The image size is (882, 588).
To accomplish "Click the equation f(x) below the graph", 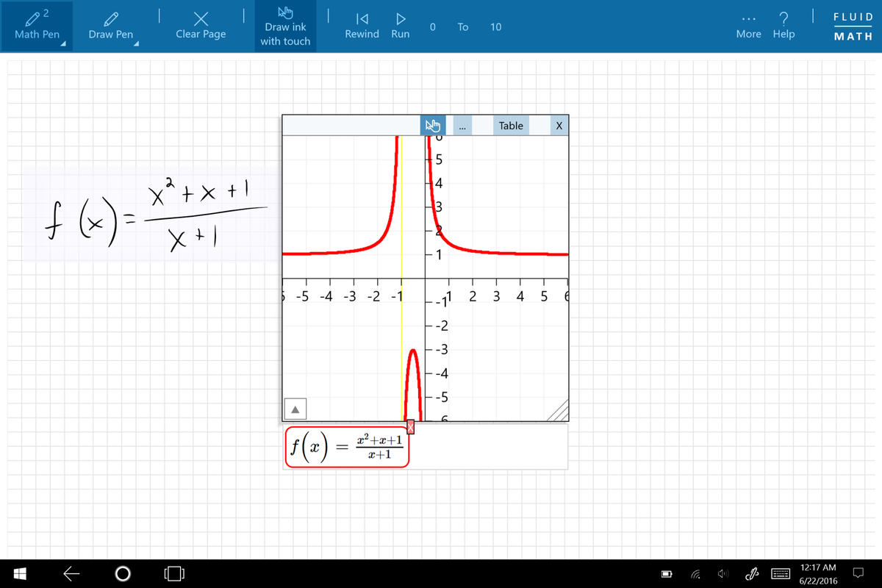I will [x=347, y=446].
